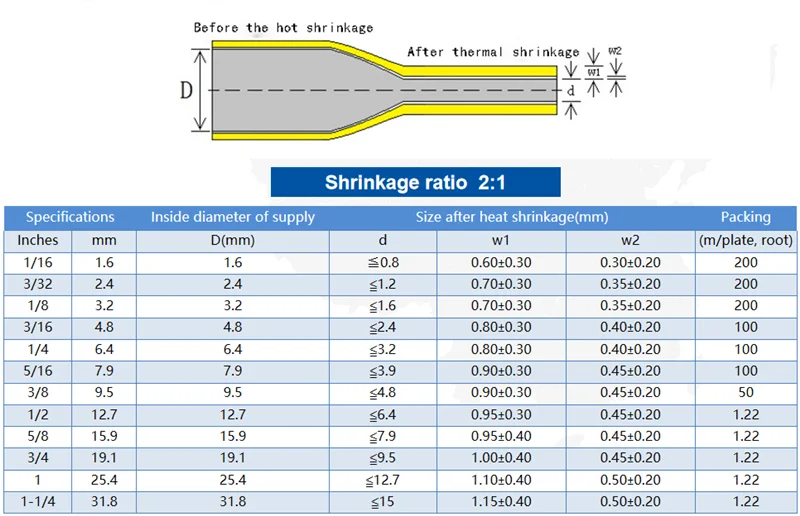Viewport: 800px width, 516px height.
Task: Click the 'w1' label in the diagram
Action: point(593,72)
